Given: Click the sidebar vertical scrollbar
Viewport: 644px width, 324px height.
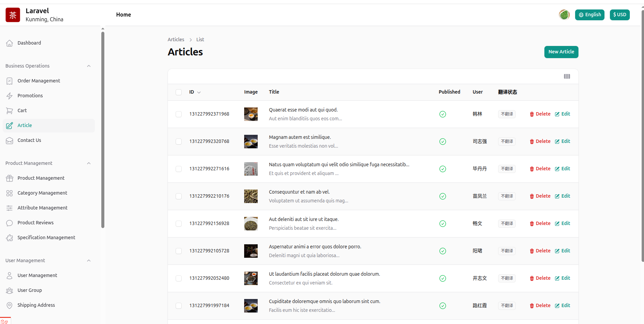Looking at the screenshot, I should click(103, 128).
